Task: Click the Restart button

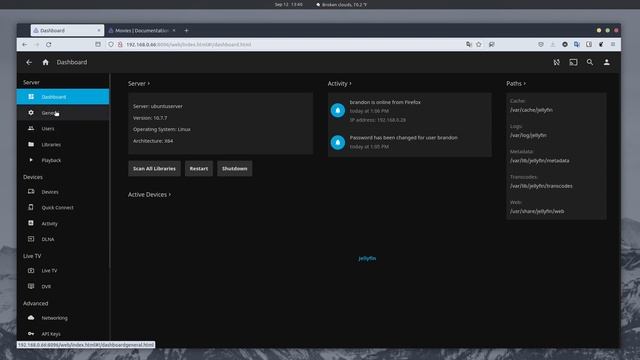Action: pos(199,169)
